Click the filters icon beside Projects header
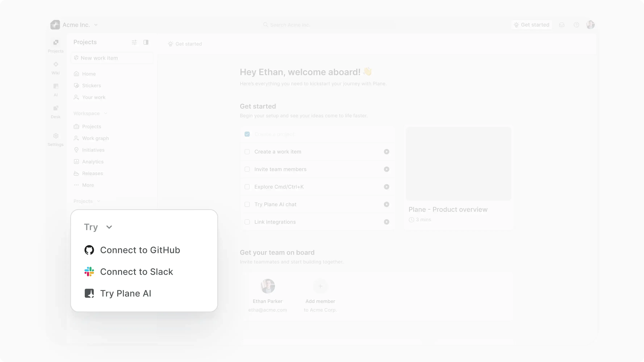Viewport: 644px width, 362px height. (x=134, y=42)
